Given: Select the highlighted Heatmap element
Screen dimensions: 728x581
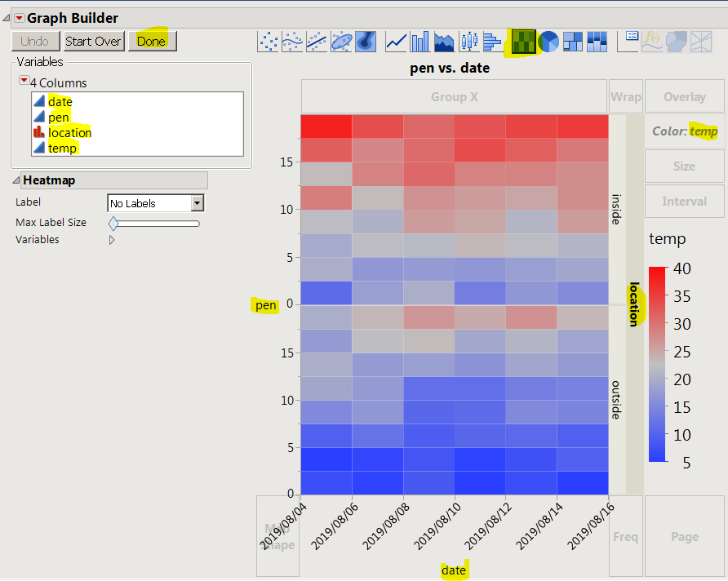Looking at the screenshot, I should click(x=523, y=42).
